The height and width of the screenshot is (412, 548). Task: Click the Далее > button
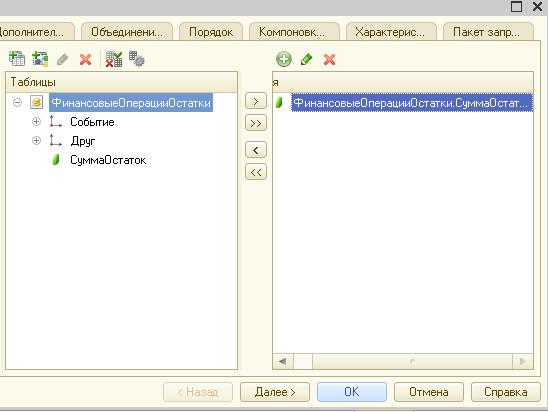tap(275, 392)
